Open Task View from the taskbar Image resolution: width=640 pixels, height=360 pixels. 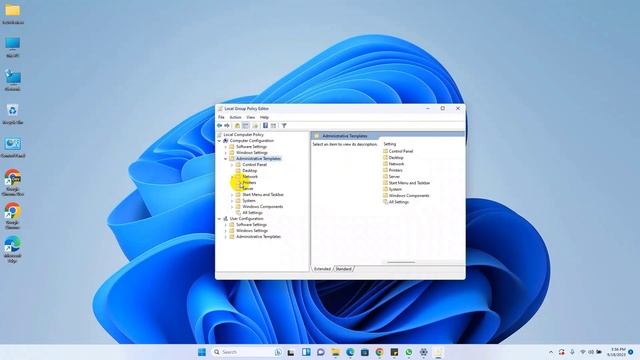291,352
